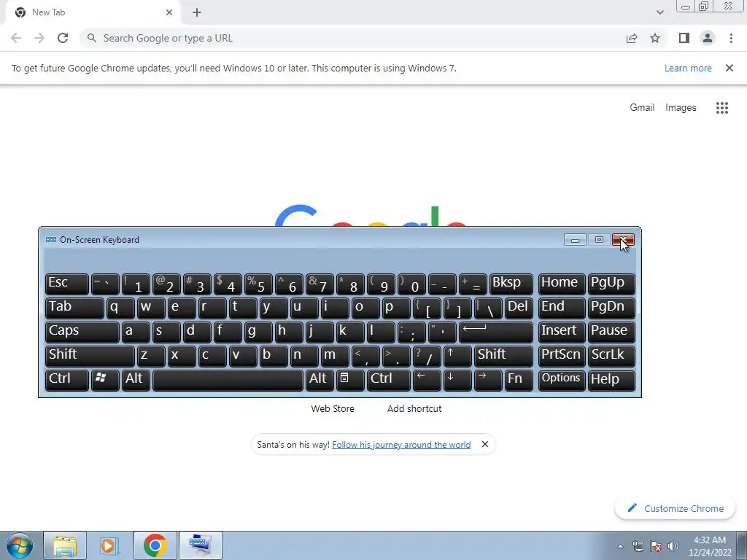Toggle right Shift key on keyboard

click(503, 356)
